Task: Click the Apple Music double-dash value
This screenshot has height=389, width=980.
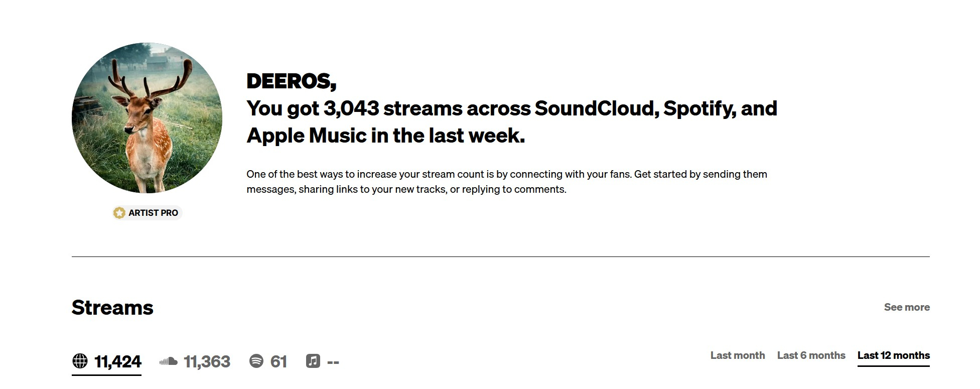Action: 333,361
